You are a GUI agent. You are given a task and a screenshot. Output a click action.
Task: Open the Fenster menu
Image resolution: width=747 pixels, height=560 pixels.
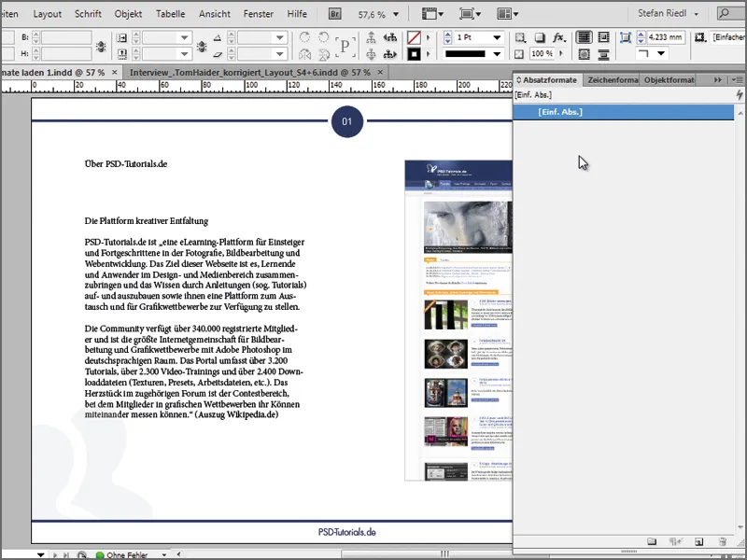[259, 14]
